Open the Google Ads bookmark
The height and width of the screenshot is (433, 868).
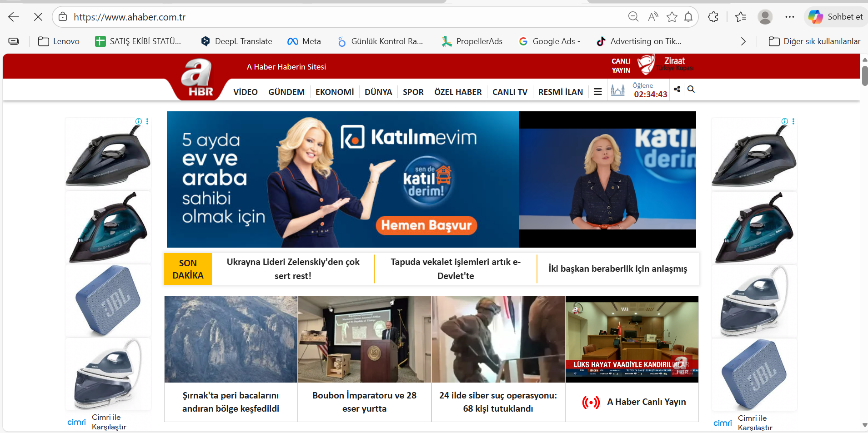point(550,41)
